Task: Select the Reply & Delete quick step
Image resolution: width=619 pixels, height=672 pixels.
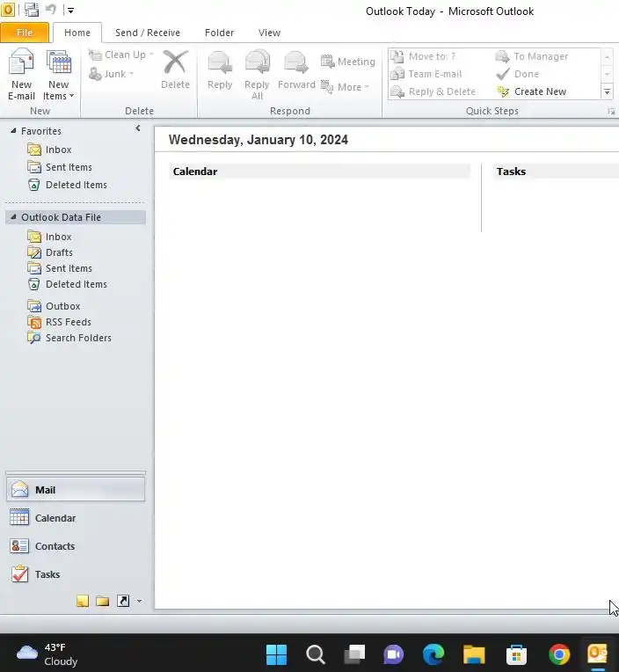Action: point(433,91)
